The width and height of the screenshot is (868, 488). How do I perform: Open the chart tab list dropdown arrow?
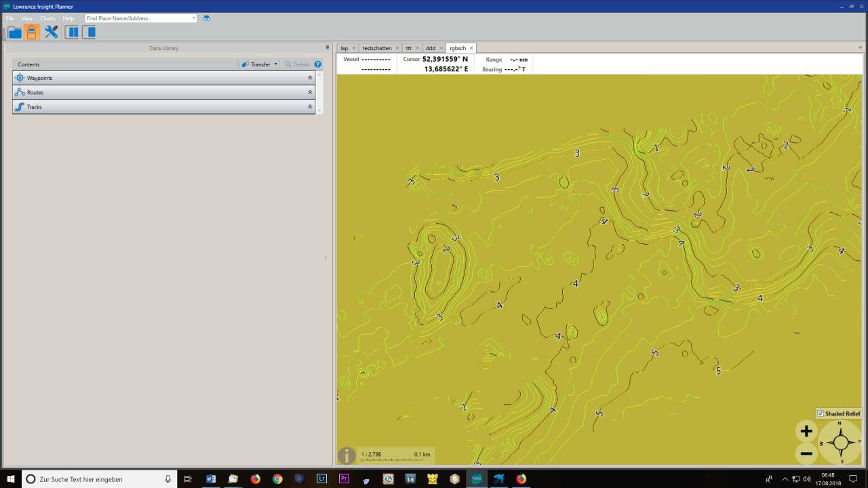pyautogui.click(x=861, y=48)
